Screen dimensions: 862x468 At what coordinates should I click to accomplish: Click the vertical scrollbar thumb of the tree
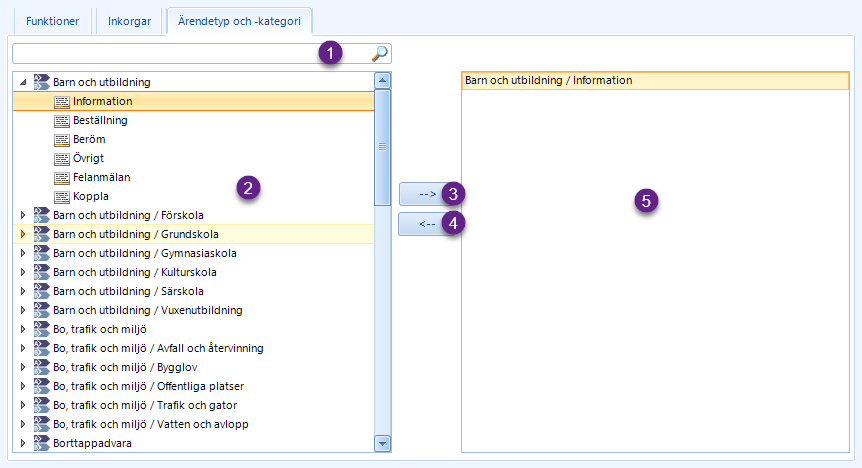(382, 147)
